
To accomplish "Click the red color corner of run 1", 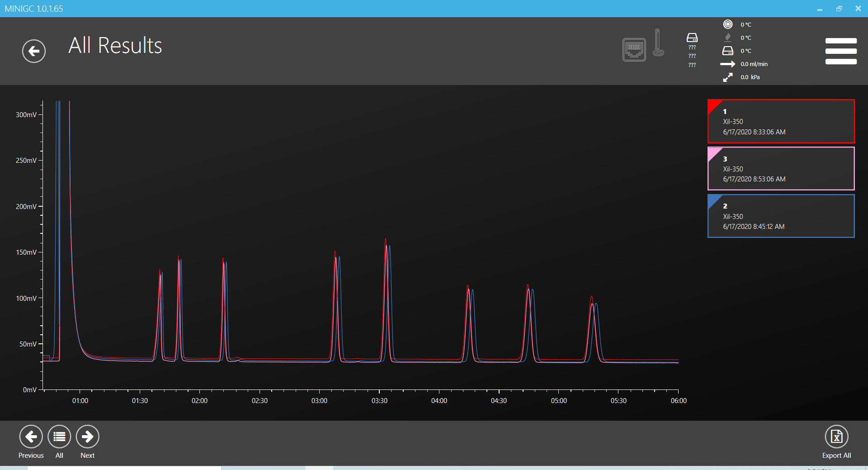I will tap(713, 105).
